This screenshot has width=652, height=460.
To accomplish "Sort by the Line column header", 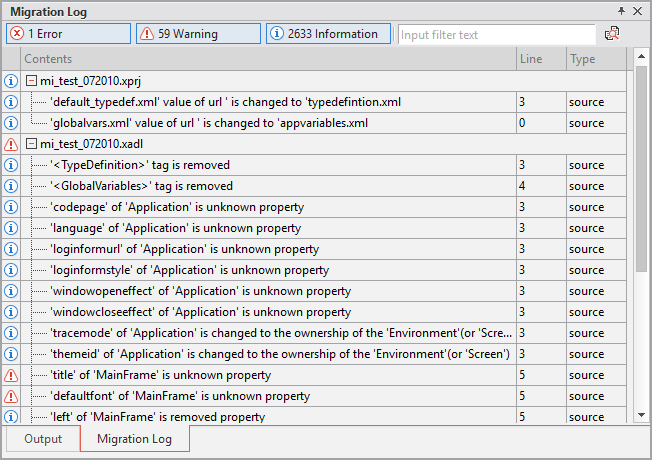I will (x=540, y=59).
